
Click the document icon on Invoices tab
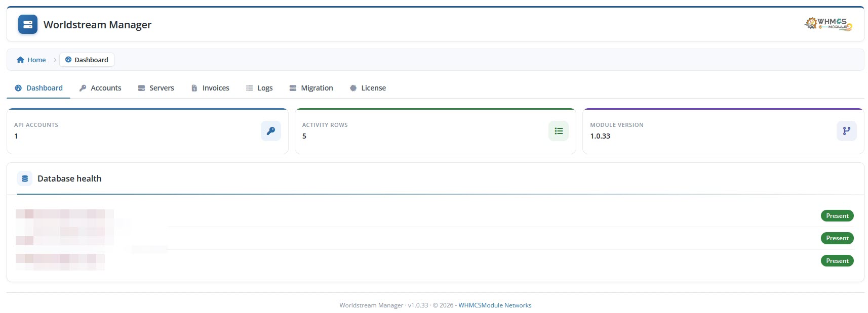pos(194,88)
